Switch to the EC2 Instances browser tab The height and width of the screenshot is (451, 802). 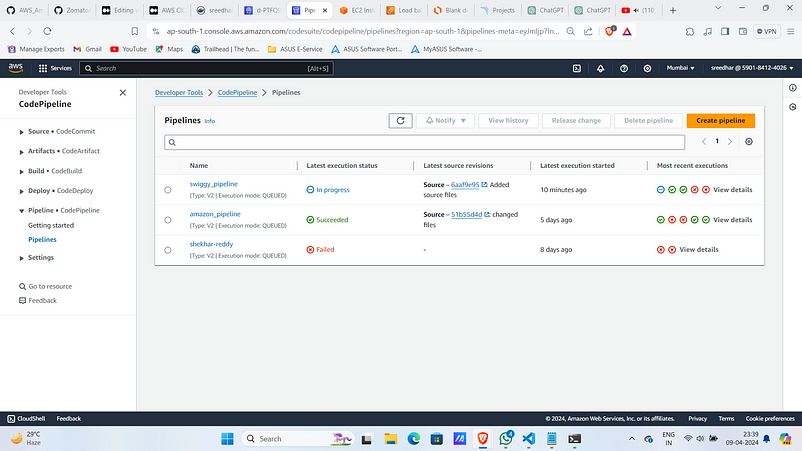[357, 10]
